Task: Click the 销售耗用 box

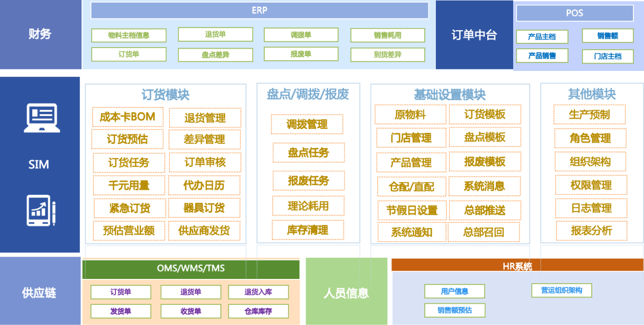Action: pos(388,35)
